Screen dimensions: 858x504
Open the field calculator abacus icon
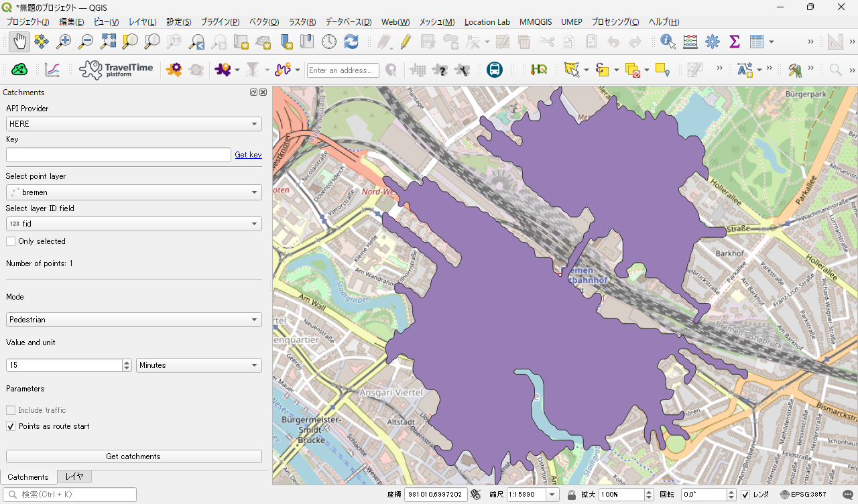pos(690,42)
